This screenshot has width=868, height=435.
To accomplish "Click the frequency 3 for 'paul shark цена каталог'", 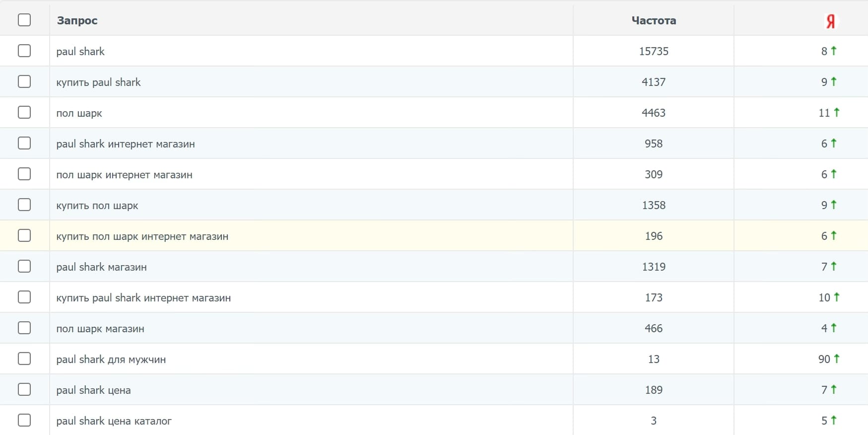I will click(654, 421).
